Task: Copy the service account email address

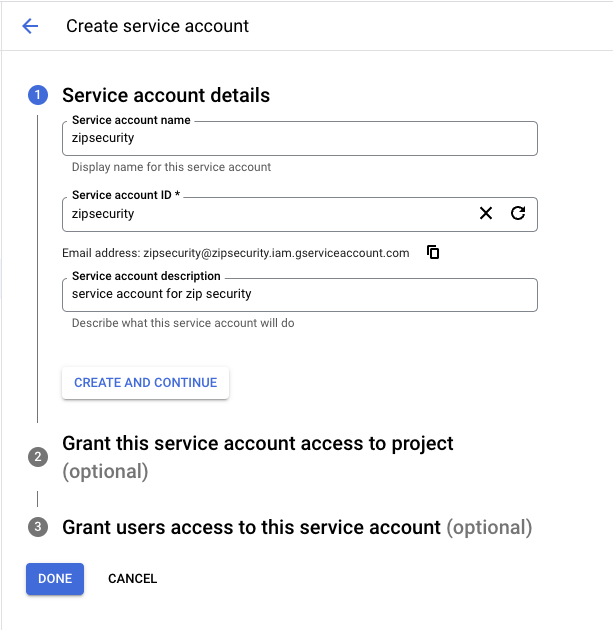Action: point(433,252)
